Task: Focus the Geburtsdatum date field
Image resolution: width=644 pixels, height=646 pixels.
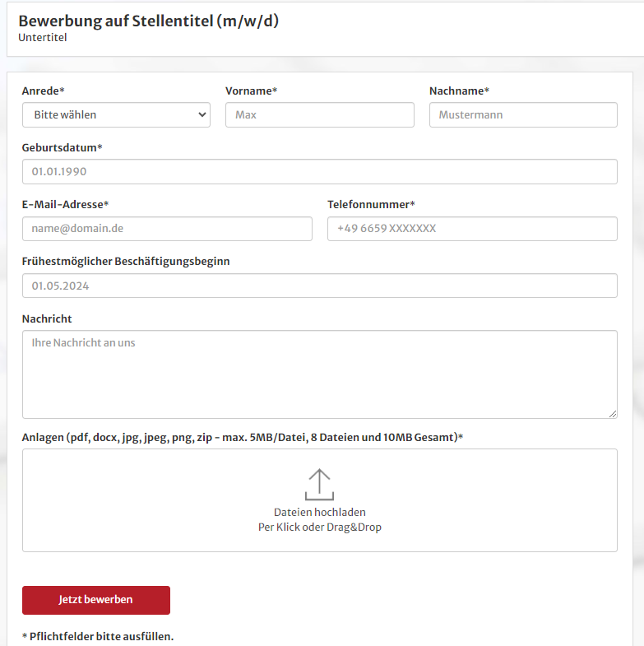Action: pyautogui.click(x=319, y=171)
